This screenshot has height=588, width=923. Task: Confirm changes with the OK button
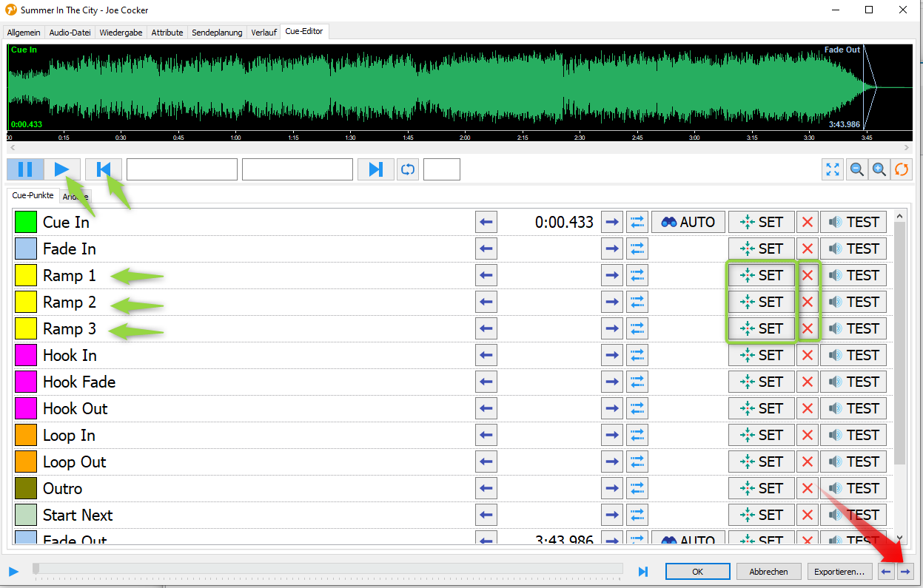click(x=697, y=571)
